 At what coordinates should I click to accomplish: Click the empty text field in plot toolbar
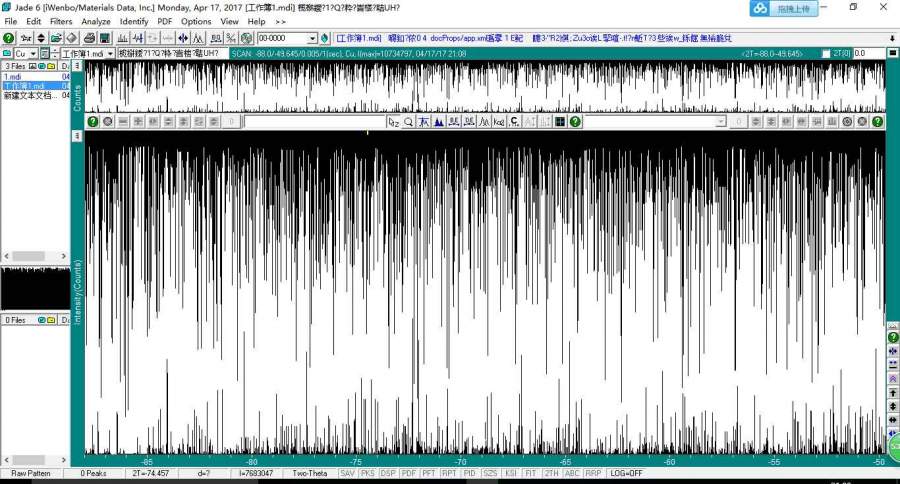(315, 122)
